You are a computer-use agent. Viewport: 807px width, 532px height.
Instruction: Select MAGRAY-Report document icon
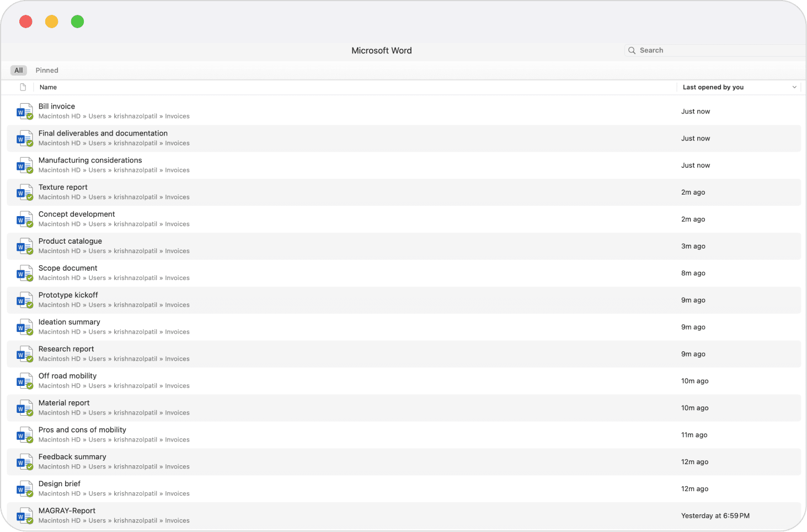click(x=24, y=517)
